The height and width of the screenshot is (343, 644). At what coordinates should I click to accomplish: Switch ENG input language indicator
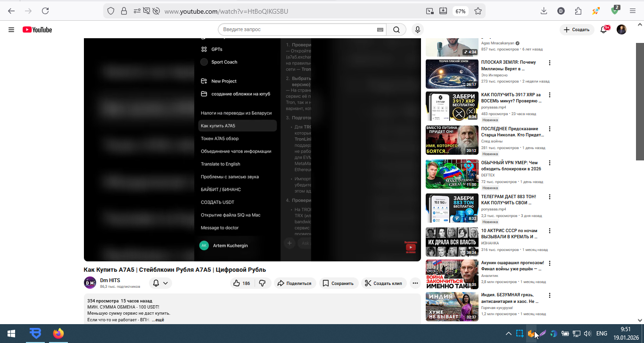(602, 334)
